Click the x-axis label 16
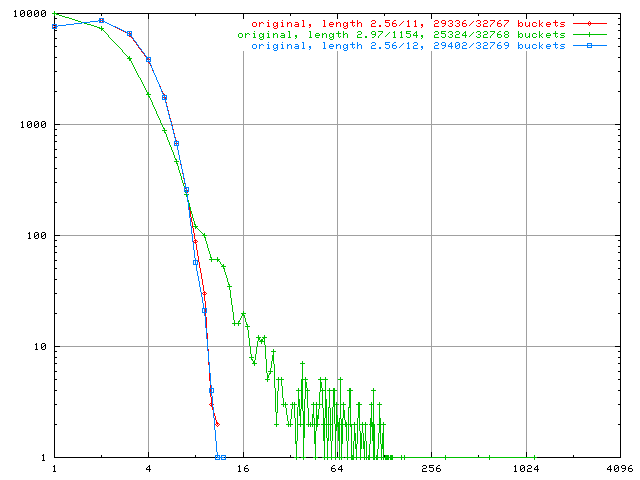This screenshot has height=480, width=640. (x=243, y=469)
